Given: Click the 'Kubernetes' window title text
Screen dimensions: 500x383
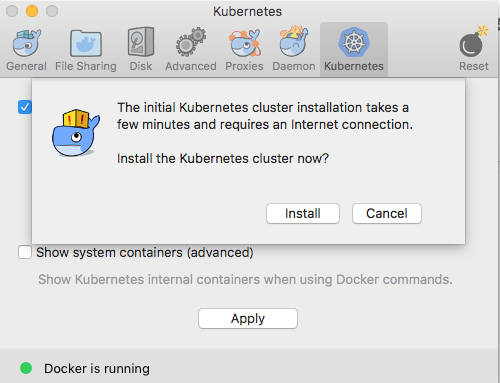Looking at the screenshot, I should click(247, 12).
